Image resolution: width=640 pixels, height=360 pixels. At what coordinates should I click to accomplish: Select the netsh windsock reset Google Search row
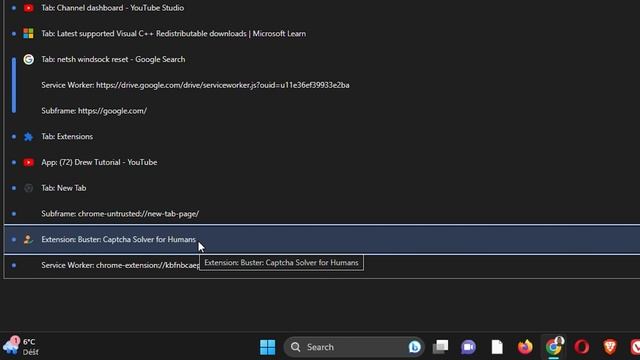coord(322,59)
